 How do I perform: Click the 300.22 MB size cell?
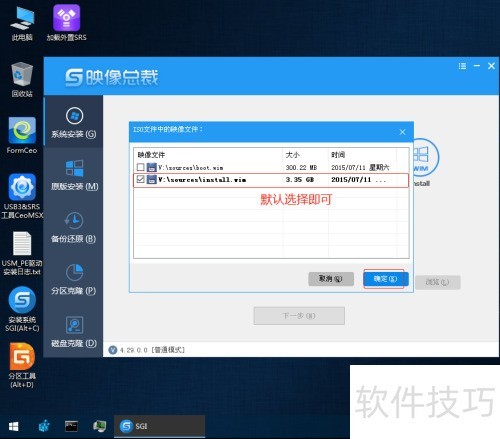click(x=301, y=168)
